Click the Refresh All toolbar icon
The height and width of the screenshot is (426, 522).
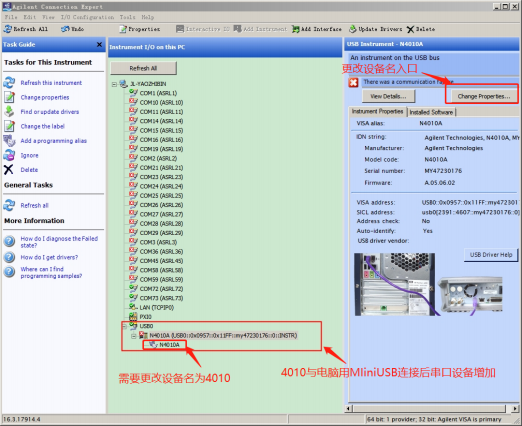(8, 29)
